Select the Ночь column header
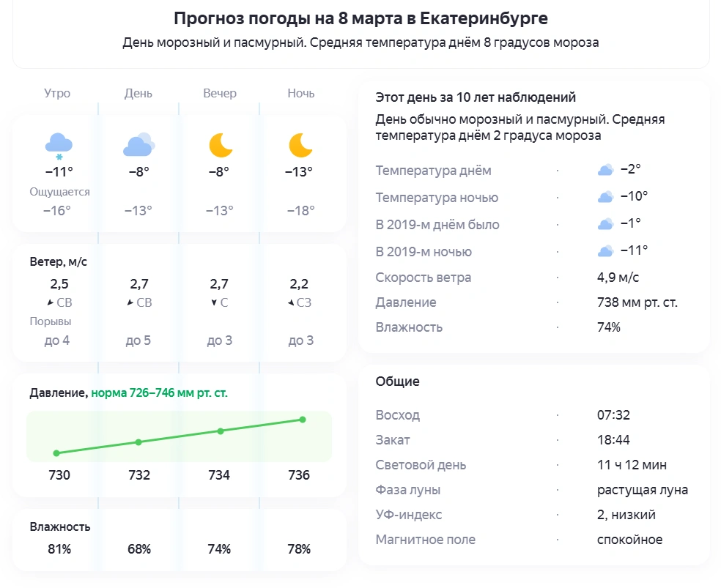The width and height of the screenshot is (721, 588). pyautogui.click(x=301, y=93)
